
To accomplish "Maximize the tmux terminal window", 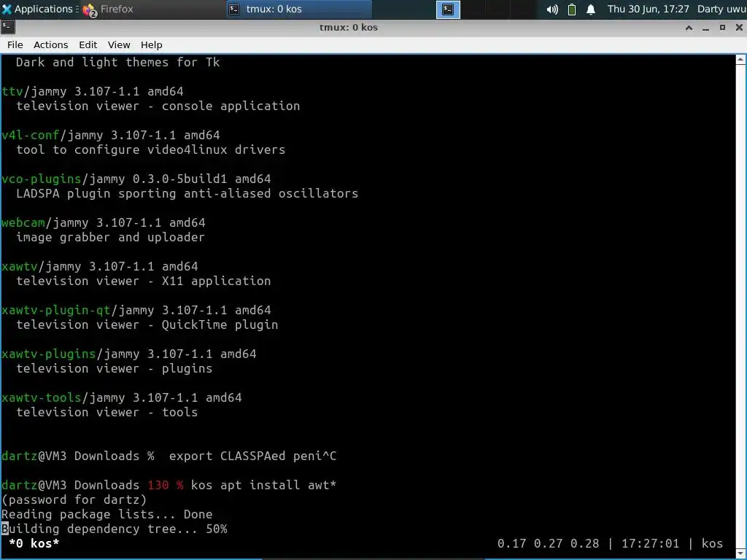I will click(x=722, y=28).
